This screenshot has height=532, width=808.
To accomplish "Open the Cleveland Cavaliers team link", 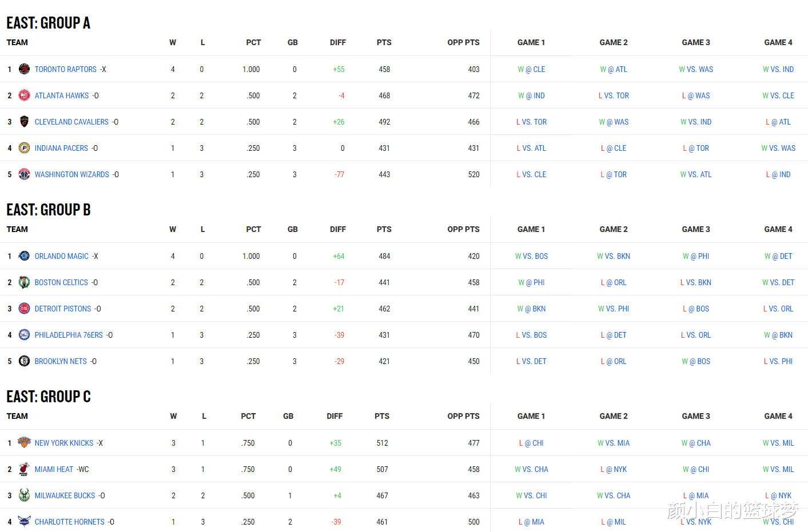I will 71,122.
